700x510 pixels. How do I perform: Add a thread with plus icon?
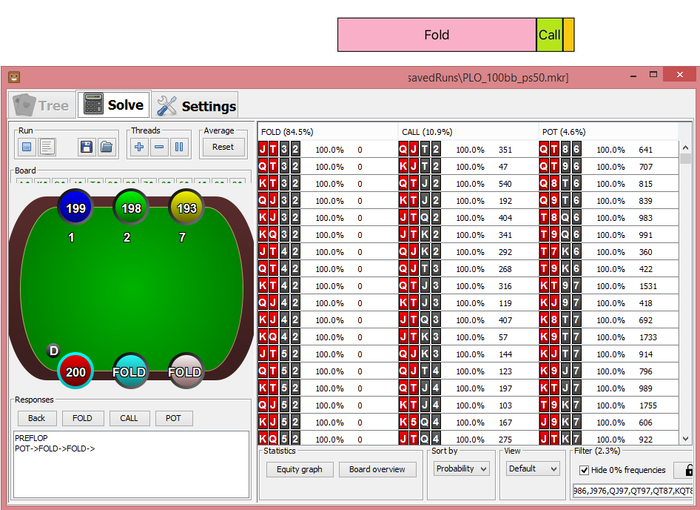(139, 146)
